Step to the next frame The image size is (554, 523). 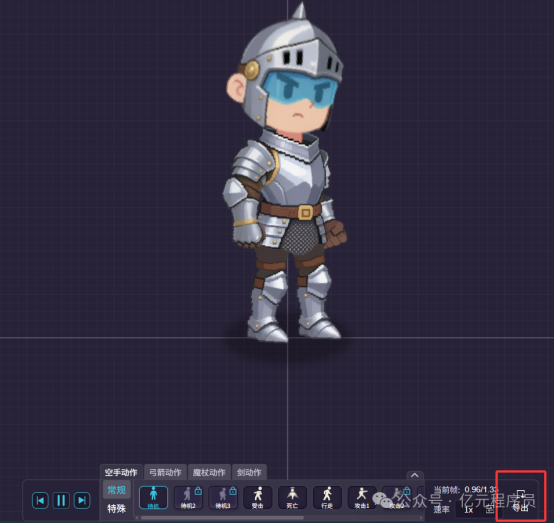pos(82,500)
